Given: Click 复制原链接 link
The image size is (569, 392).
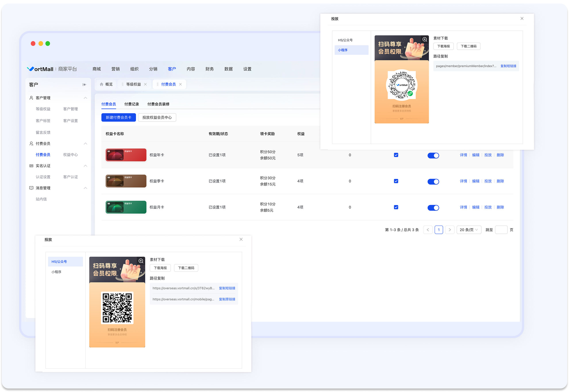Looking at the screenshot, I should coord(227,299).
